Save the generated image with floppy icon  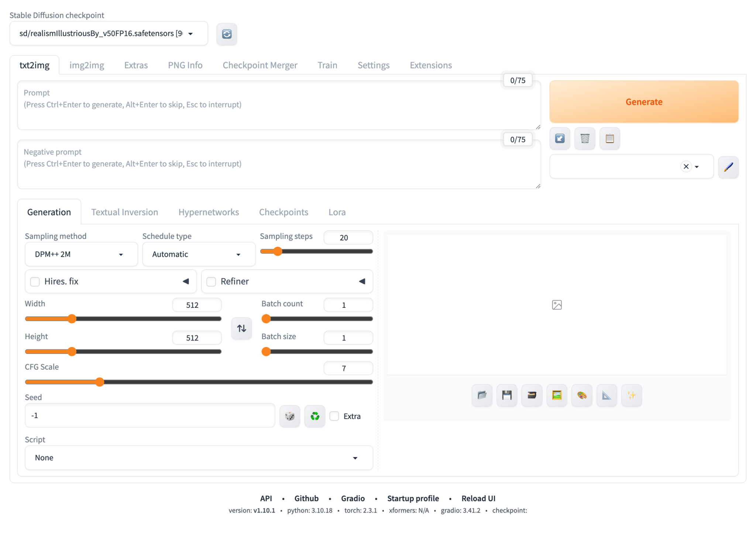point(506,395)
